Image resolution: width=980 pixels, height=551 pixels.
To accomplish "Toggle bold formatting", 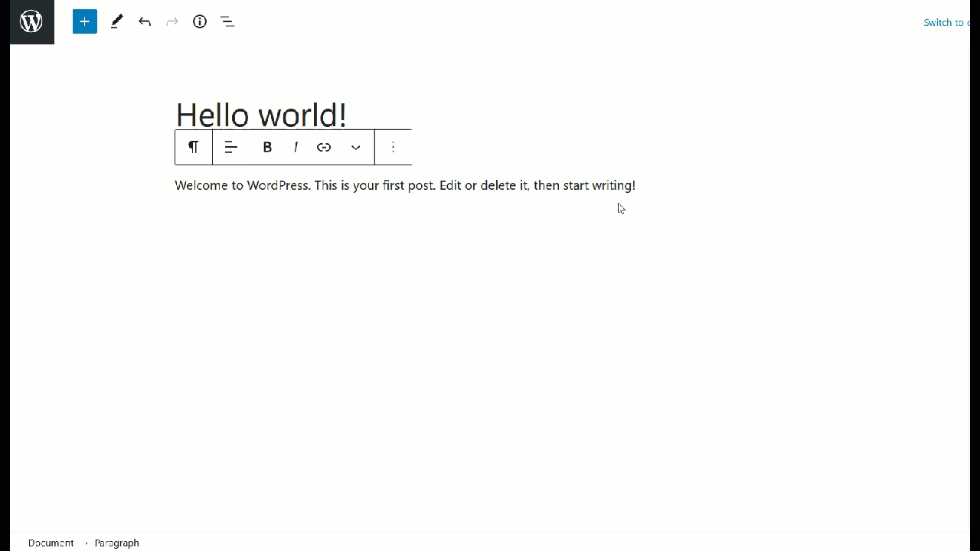I will (x=267, y=148).
